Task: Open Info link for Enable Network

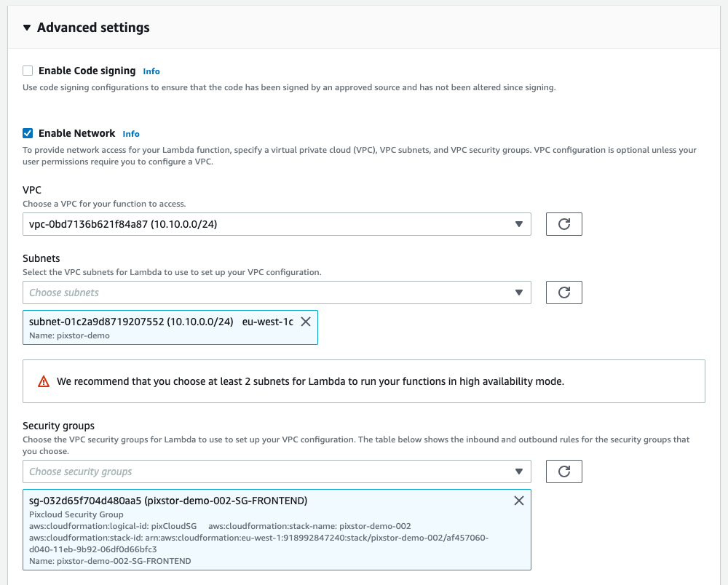Action: 131,133
